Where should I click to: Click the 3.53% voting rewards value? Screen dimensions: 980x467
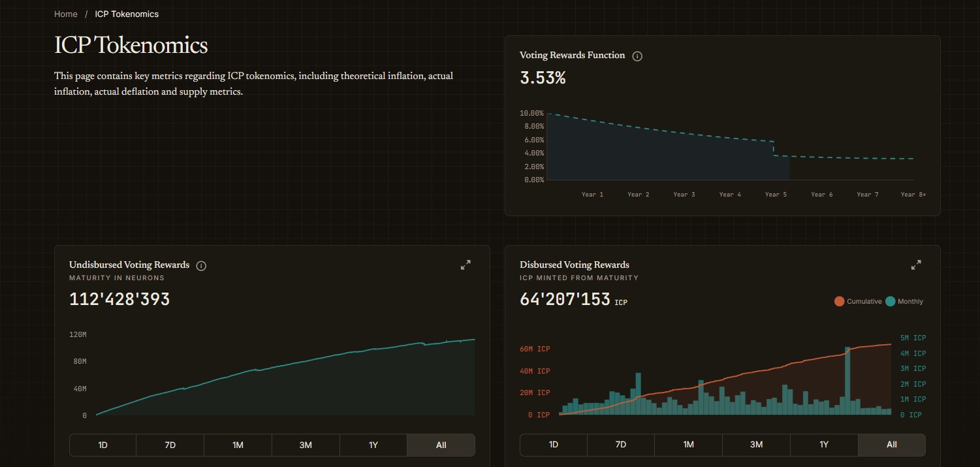[x=543, y=78]
